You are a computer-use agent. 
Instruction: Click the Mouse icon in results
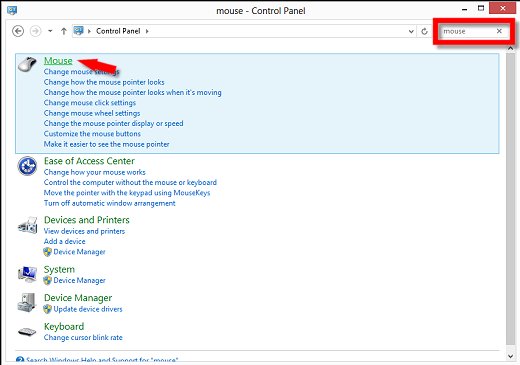[27, 64]
